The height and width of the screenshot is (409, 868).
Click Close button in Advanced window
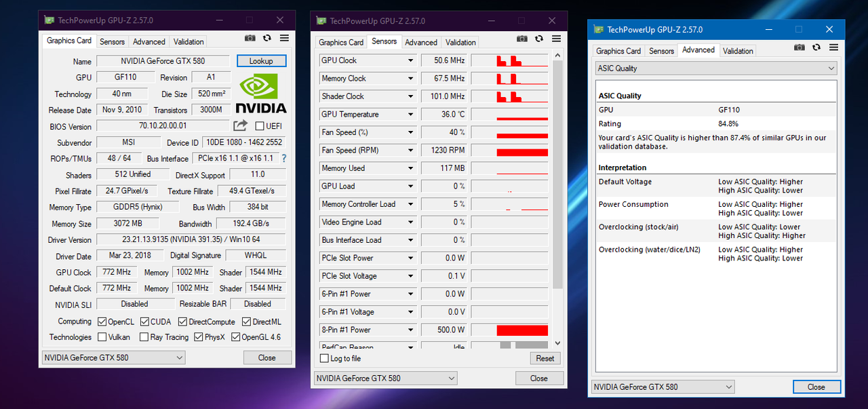(816, 387)
